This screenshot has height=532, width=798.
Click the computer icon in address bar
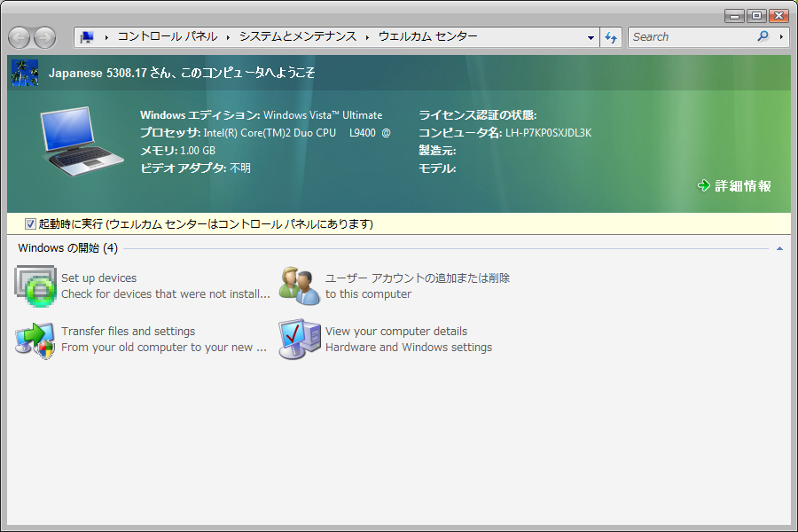(87, 37)
